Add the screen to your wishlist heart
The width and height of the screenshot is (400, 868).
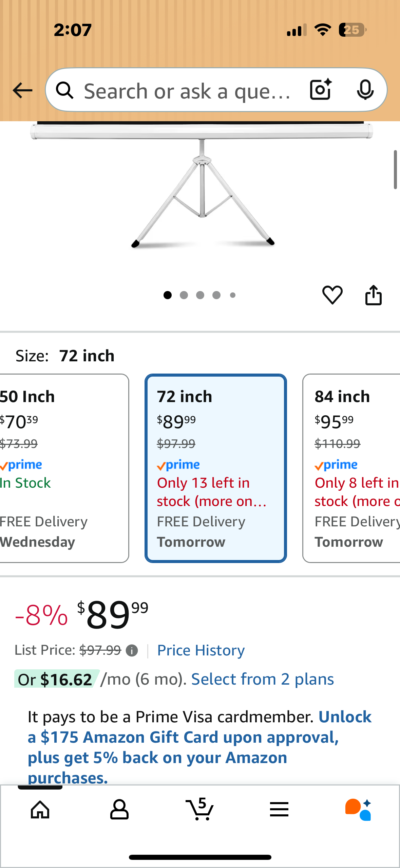click(333, 295)
